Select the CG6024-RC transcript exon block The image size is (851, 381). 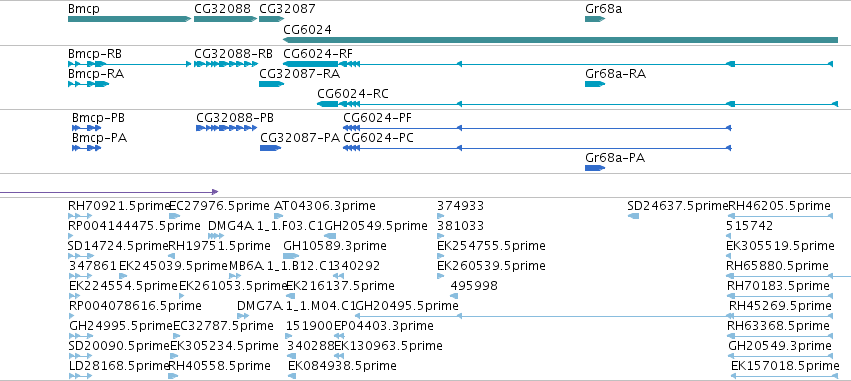pos(328,104)
